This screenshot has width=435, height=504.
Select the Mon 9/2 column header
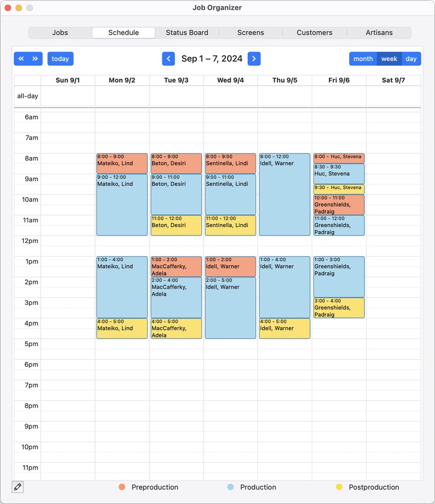122,80
